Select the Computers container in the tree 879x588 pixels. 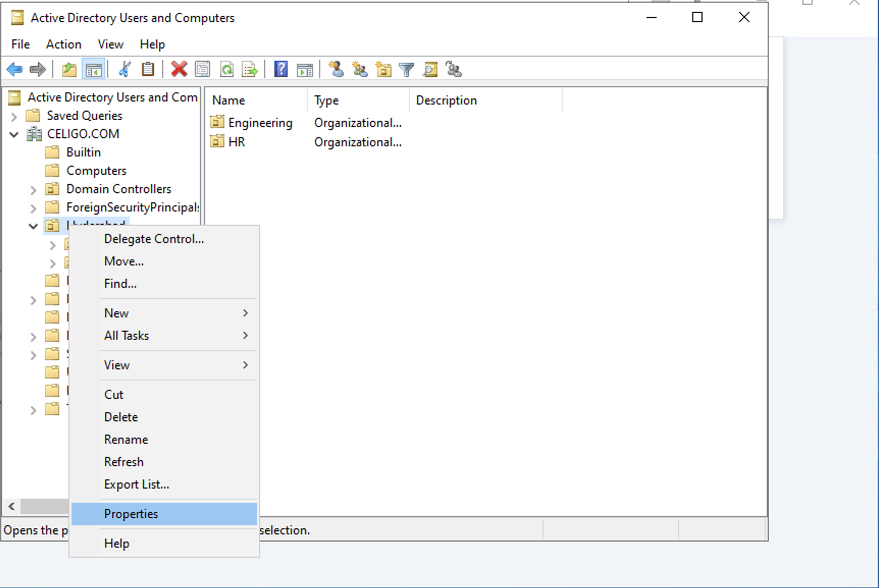coord(96,171)
